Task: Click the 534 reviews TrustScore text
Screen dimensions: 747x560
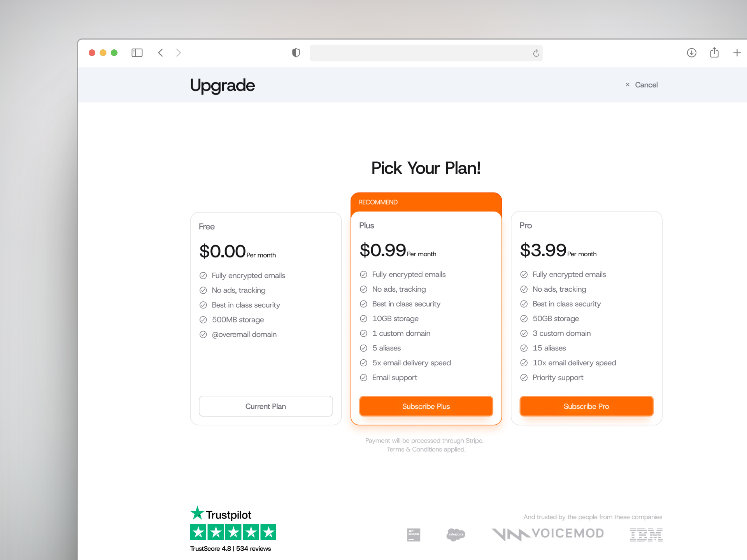Action: [x=253, y=549]
